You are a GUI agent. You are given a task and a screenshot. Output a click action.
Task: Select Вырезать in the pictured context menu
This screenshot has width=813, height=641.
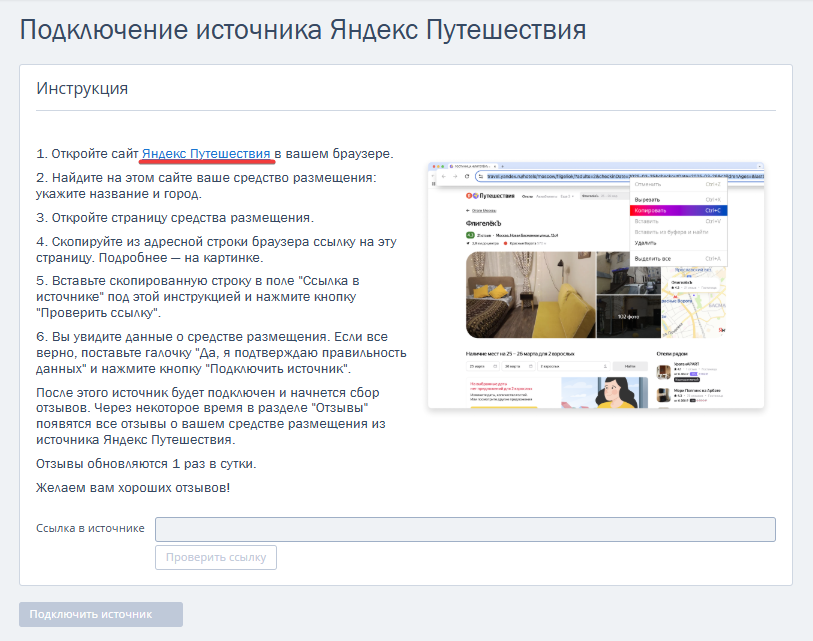coord(678,200)
